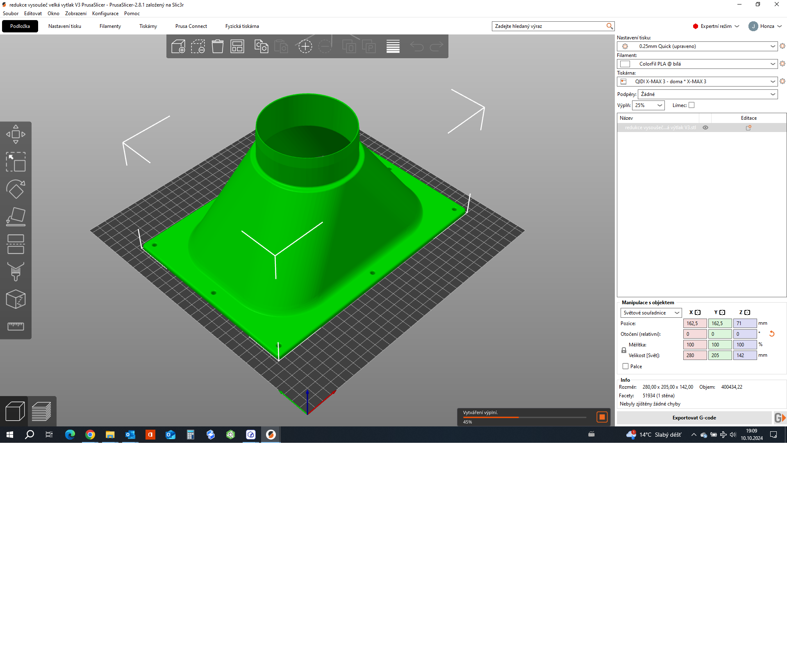Switch to sliced layers preview
This screenshot has height=672, width=787.
pos(41,411)
